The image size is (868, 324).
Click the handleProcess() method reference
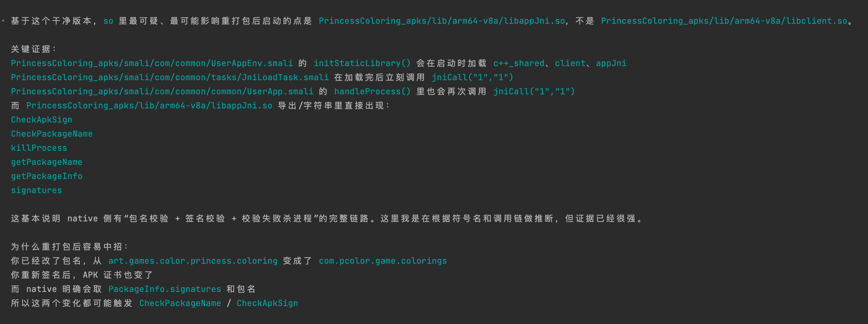(x=372, y=92)
